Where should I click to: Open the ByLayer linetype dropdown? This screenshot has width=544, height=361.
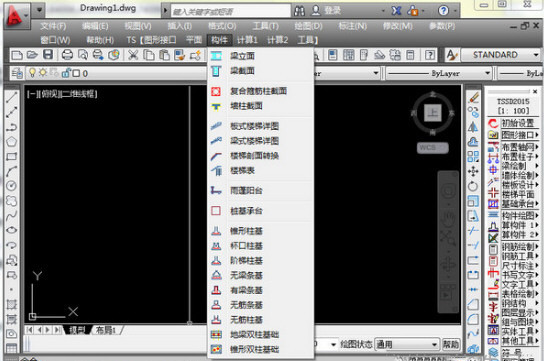439,73
